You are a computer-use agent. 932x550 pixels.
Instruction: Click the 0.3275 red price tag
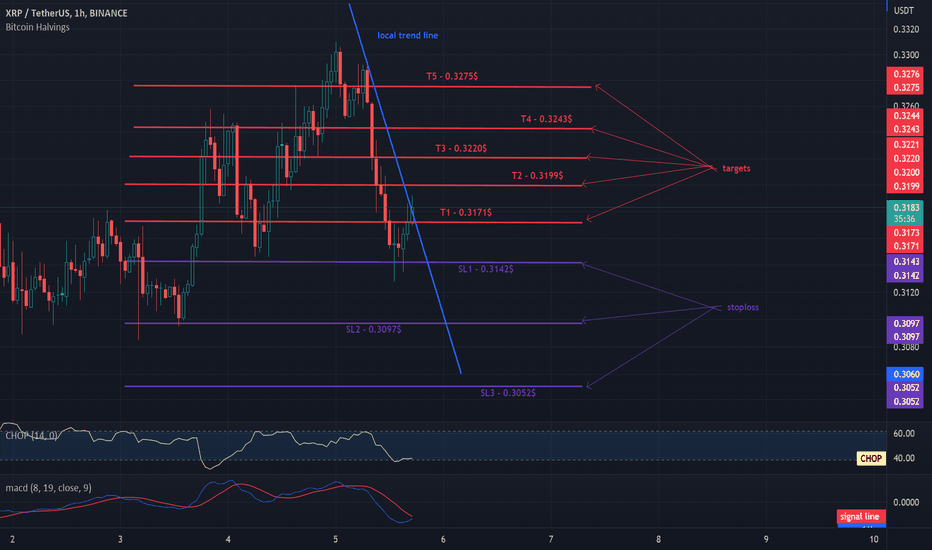[905, 87]
